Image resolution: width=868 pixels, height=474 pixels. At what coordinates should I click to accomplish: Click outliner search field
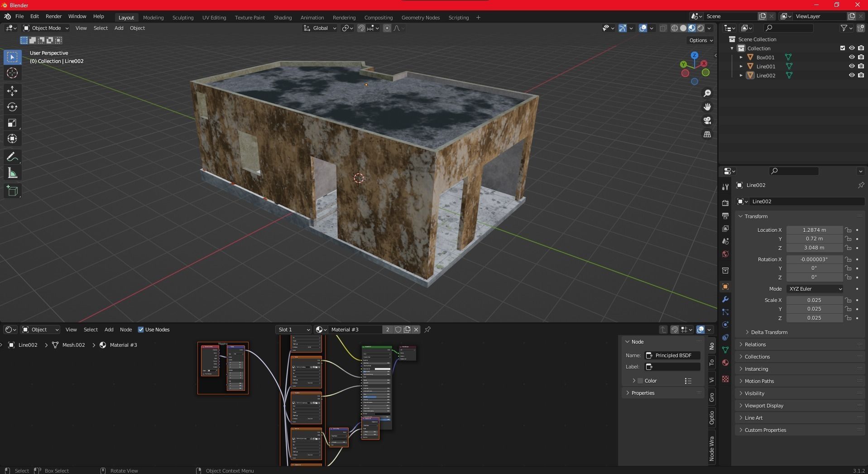[x=788, y=28]
